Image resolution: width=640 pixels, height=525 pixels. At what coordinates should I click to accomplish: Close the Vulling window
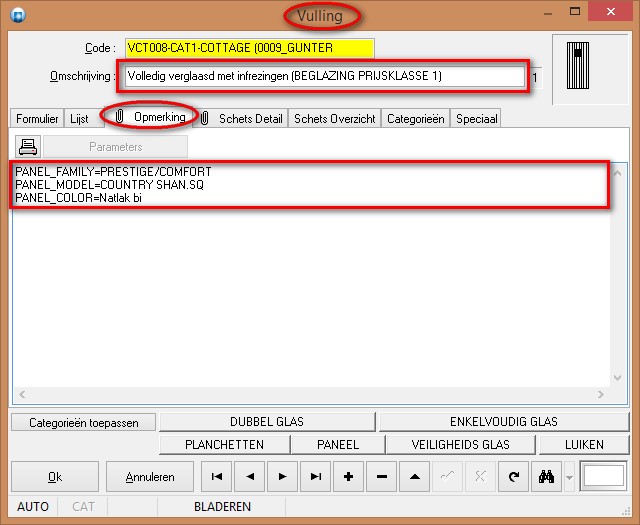(x=611, y=12)
